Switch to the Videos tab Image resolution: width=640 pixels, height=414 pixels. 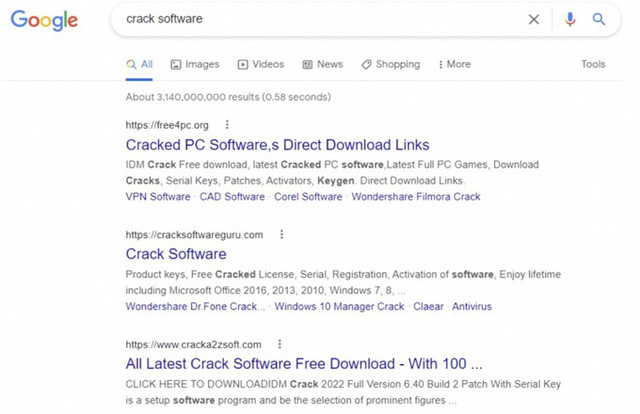click(260, 64)
